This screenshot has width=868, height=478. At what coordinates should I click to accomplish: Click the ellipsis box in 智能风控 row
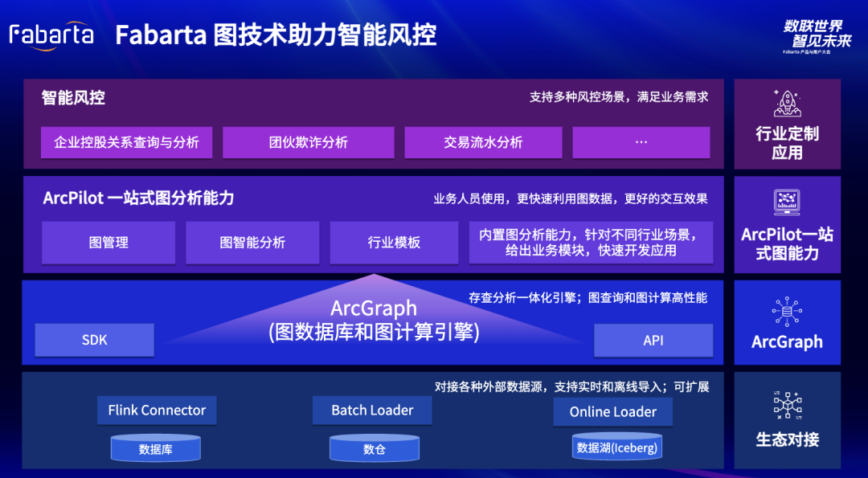click(641, 143)
